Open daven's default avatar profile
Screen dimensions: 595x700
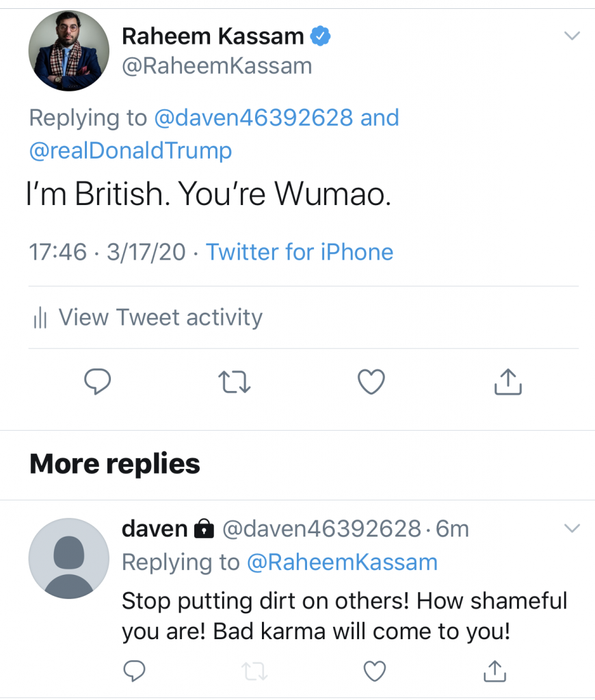click(x=69, y=558)
